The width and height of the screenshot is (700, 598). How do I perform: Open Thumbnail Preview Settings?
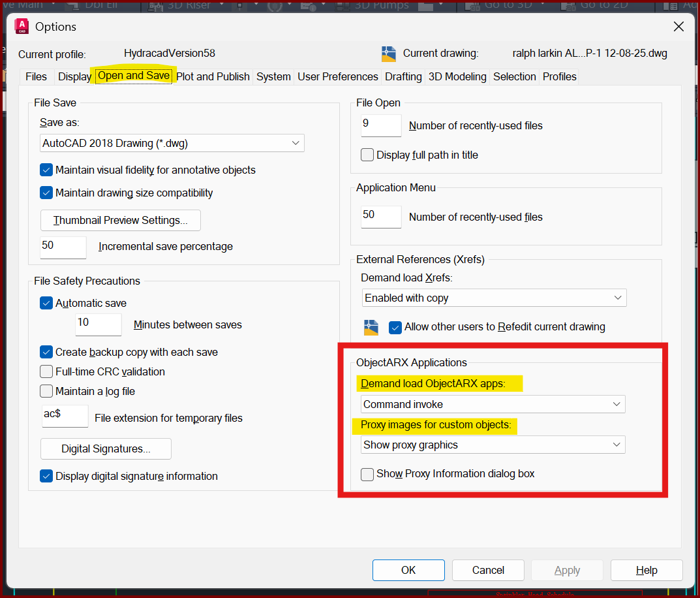[121, 221]
